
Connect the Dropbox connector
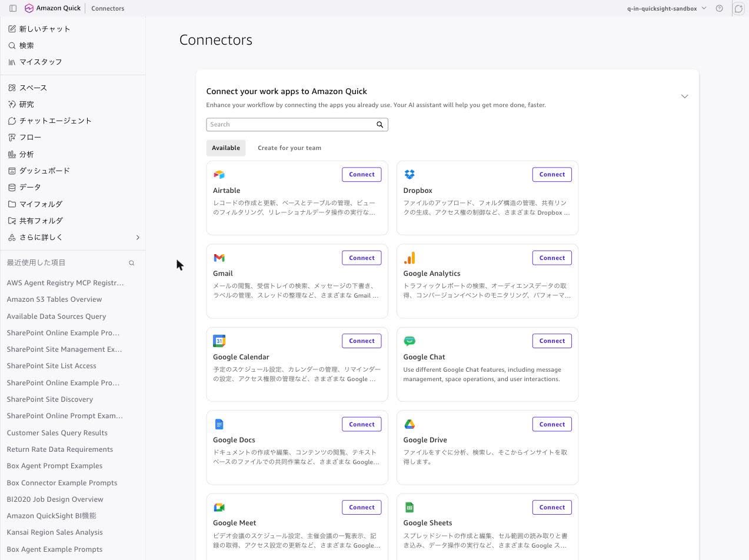point(552,175)
